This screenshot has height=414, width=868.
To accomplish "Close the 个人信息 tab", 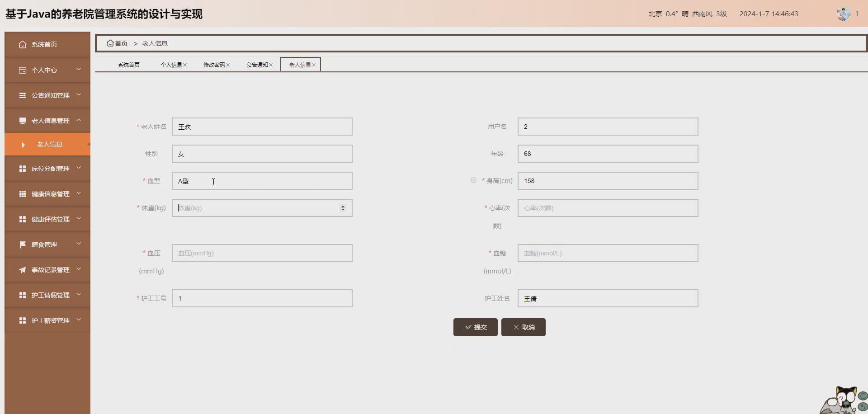I will [185, 65].
